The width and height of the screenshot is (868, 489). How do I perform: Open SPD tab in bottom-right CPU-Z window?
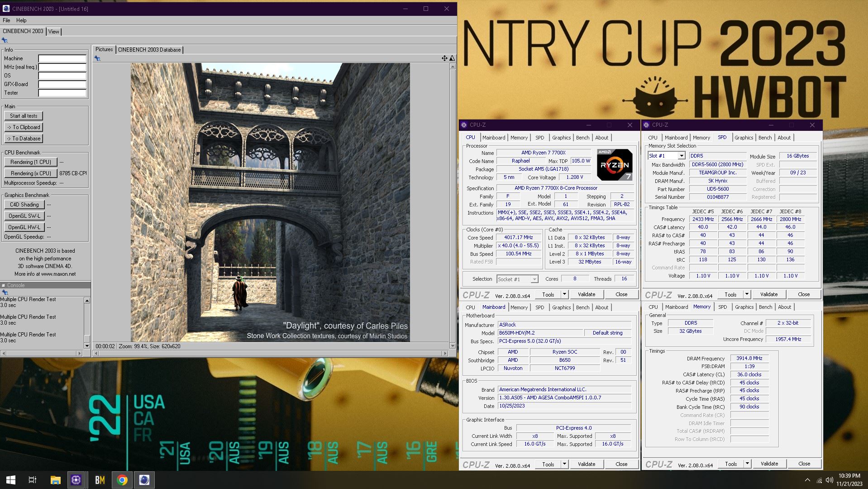click(722, 307)
